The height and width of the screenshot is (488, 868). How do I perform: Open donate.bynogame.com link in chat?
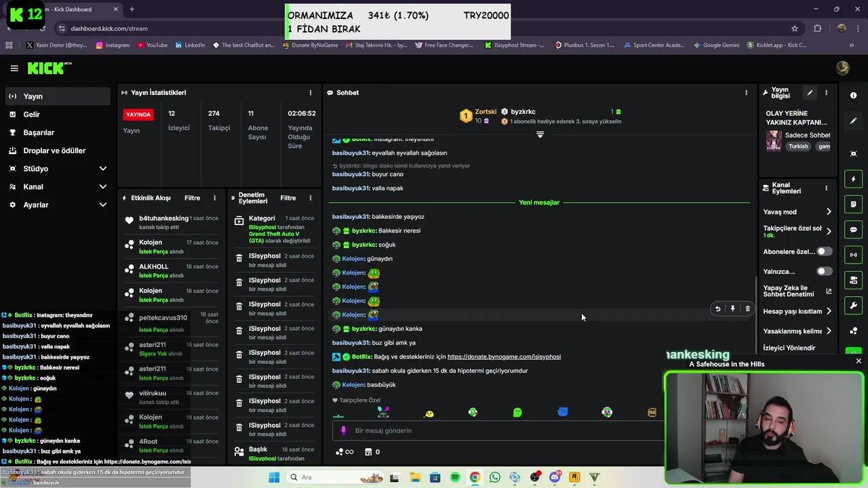[x=504, y=357]
